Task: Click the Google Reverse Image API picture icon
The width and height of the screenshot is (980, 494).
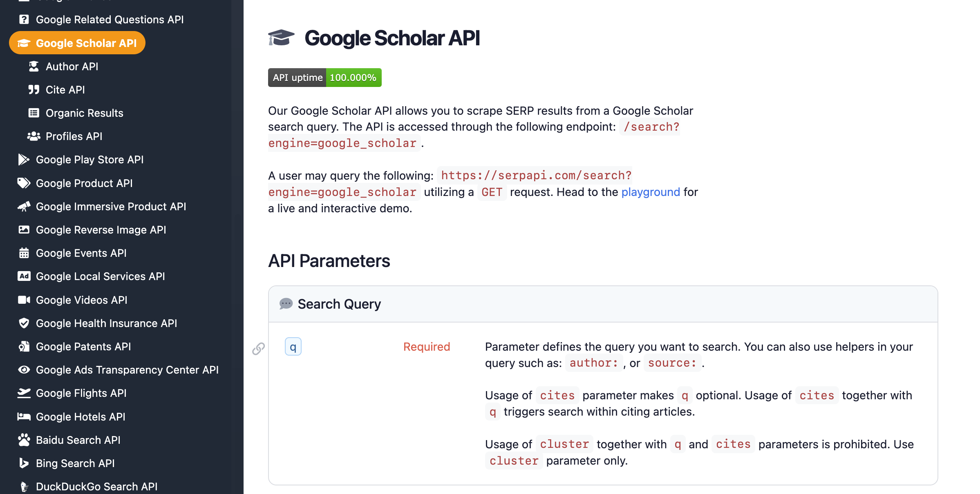Action: (x=24, y=229)
